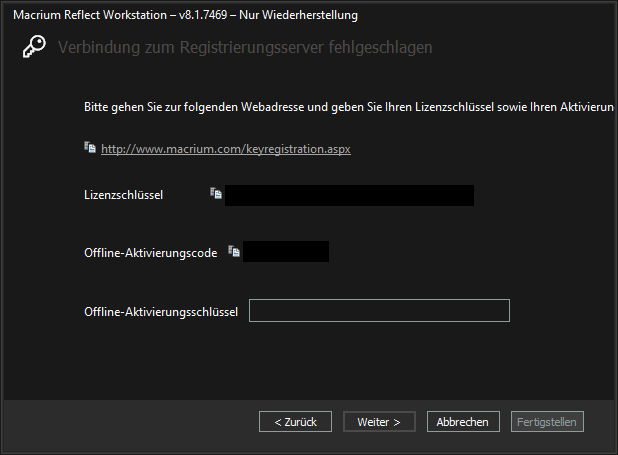Viewport: 618px width, 455px height.
Task: Copy the Offline-Aktivierungscode using its copy icon
Action: 234,251
